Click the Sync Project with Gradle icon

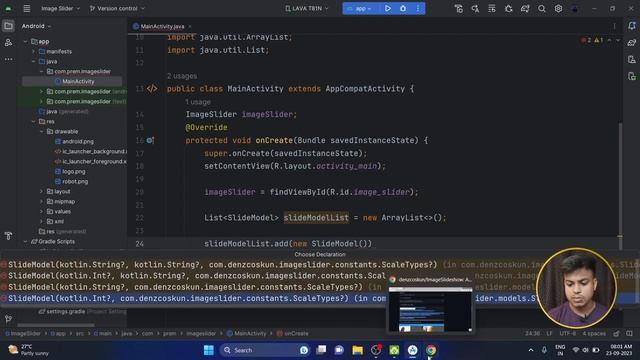(525, 9)
